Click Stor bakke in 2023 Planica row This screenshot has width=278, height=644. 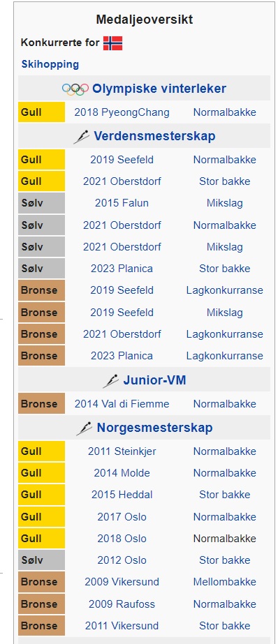coord(224,269)
